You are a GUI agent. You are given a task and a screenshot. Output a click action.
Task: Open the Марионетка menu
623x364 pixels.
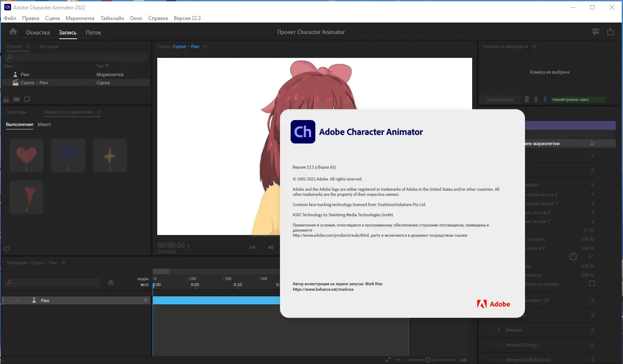pyautogui.click(x=80, y=18)
